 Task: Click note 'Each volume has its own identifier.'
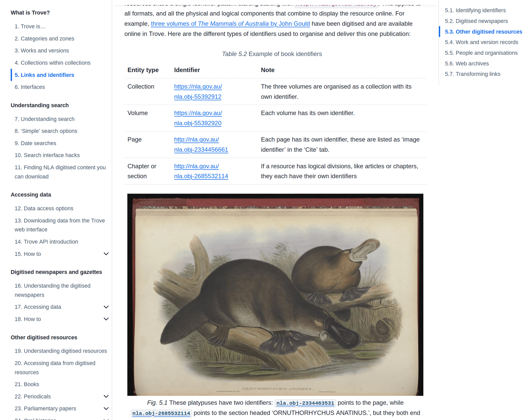tap(308, 113)
